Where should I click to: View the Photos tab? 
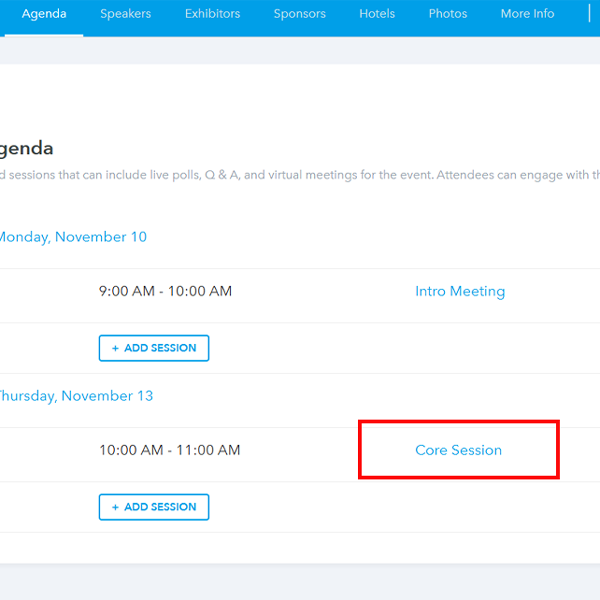point(448,14)
